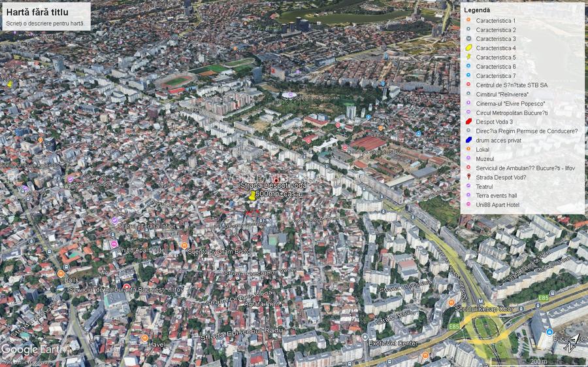Select Cinema-ul "Elvire Popesco" legend entry
The width and height of the screenshot is (588, 367).
tap(510, 103)
